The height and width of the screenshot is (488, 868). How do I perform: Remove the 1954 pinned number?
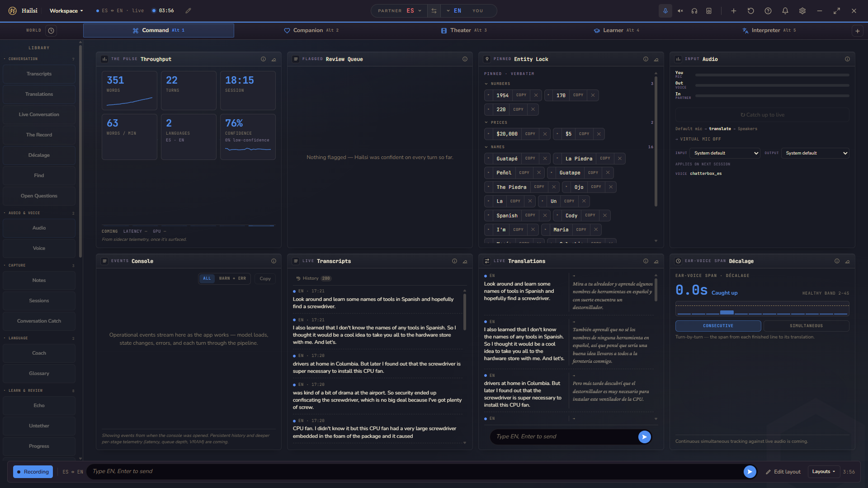point(536,95)
